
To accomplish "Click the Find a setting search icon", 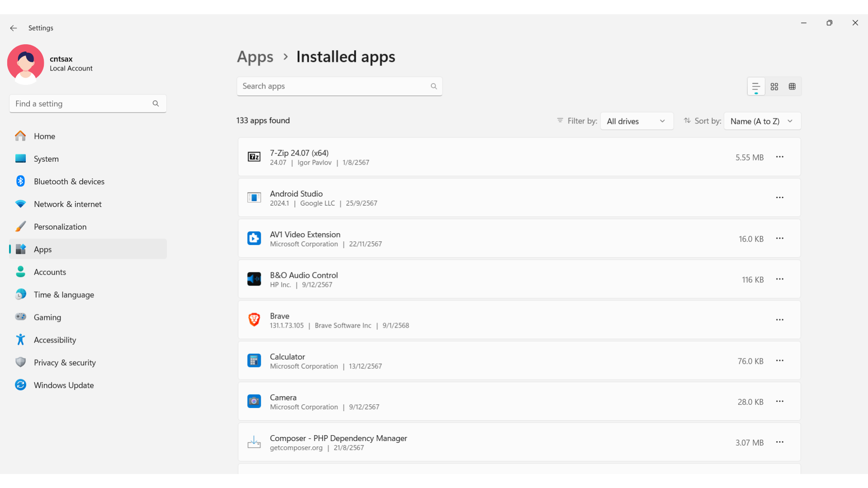I will (x=156, y=103).
